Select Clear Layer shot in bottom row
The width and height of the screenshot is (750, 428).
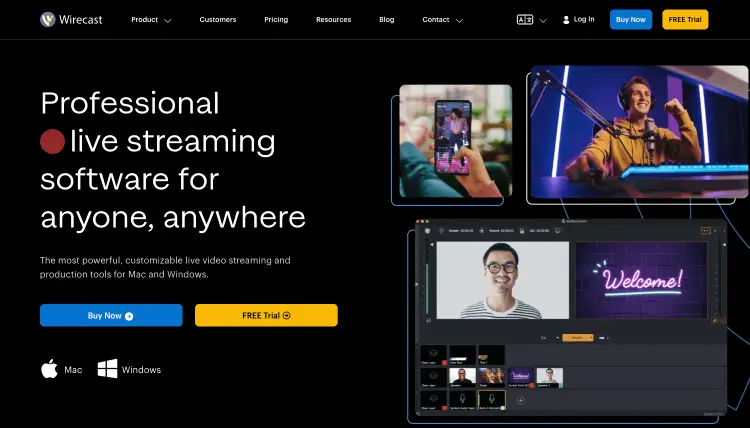click(433, 400)
